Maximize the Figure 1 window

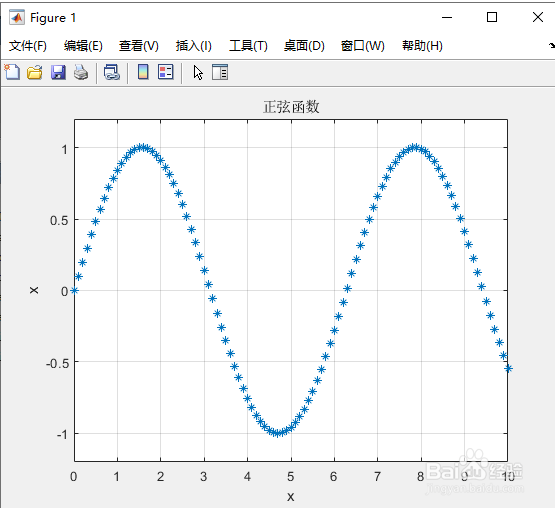[492, 17]
